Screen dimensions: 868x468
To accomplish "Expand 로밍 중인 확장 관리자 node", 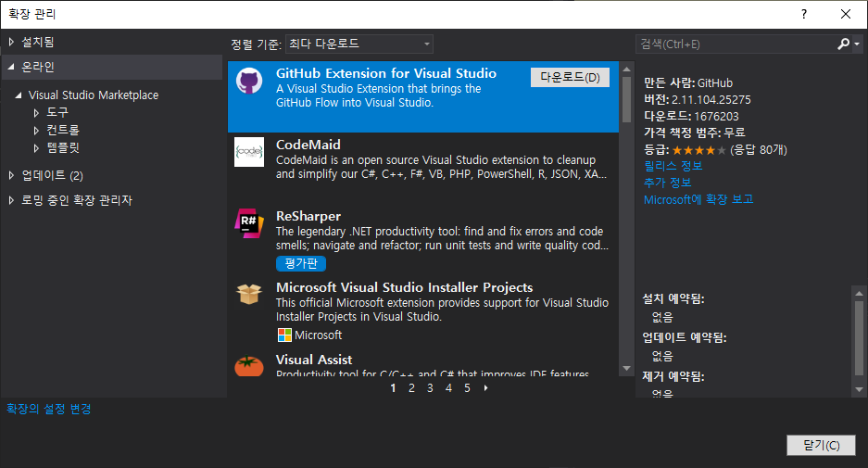I will pyautogui.click(x=11, y=200).
